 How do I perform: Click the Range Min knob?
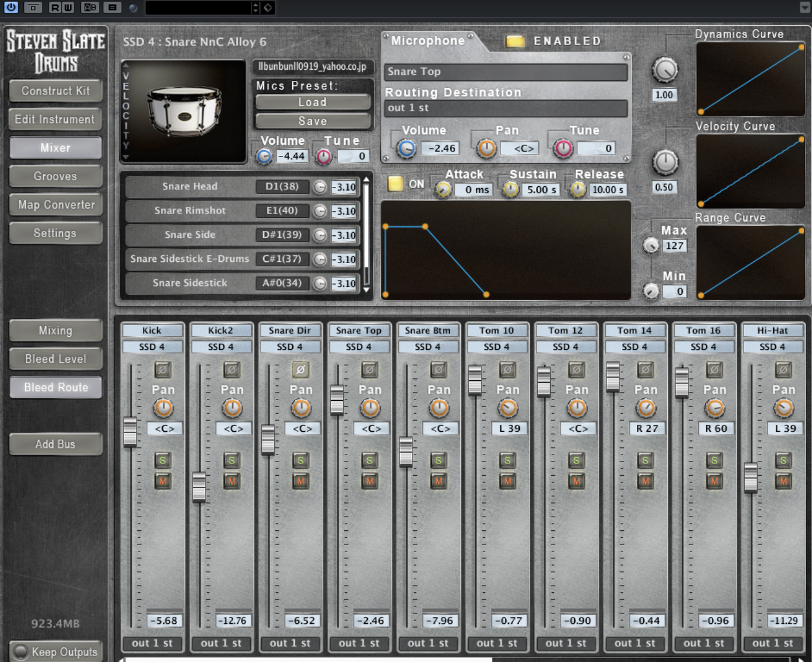point(651,292)
